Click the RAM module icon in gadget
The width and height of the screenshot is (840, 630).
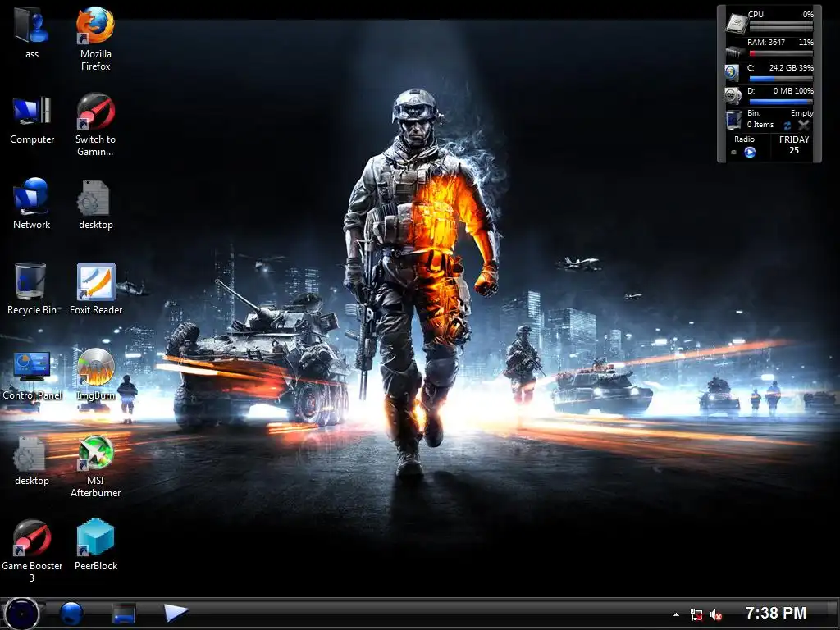click(x=736, y=52)
